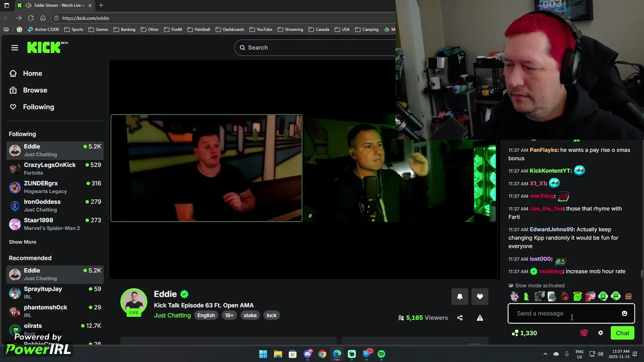This screenshot has height=362, width=644.
Task: Click the red cards icon near chat
Action: pyautogui.click(x=584, y=333)
